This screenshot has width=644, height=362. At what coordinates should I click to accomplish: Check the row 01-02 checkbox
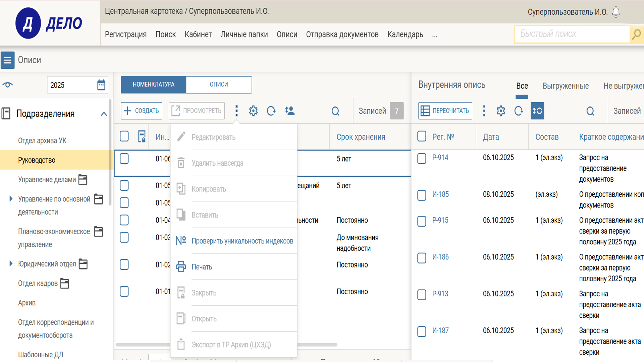coord(124,265)
